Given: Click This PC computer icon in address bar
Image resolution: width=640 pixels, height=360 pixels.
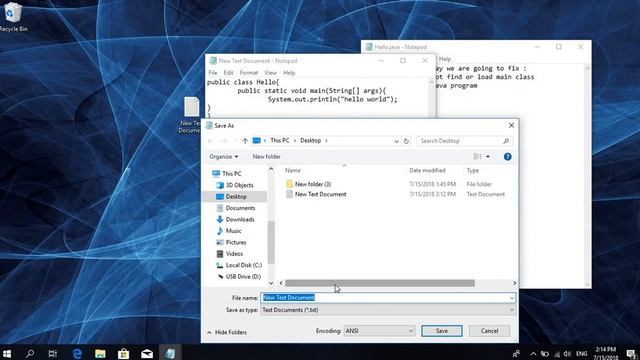Looking at the screenshot, I should click(256, 140).
